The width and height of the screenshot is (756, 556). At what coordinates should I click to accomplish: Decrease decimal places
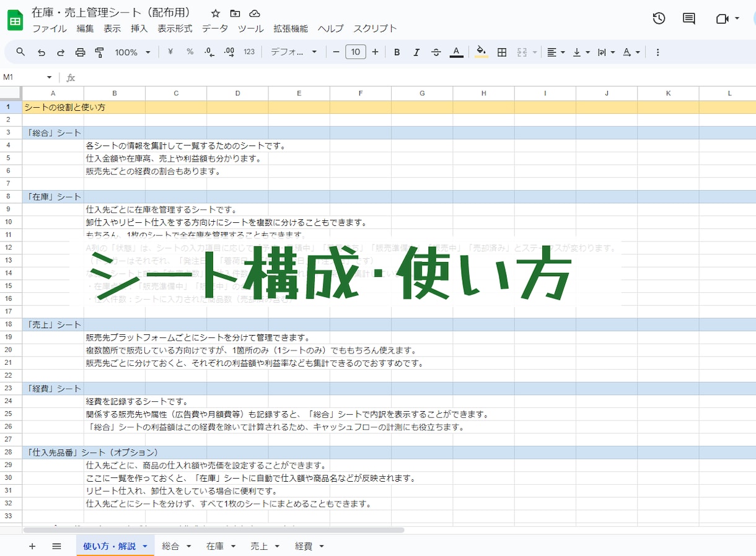click(x=209, y=52)
